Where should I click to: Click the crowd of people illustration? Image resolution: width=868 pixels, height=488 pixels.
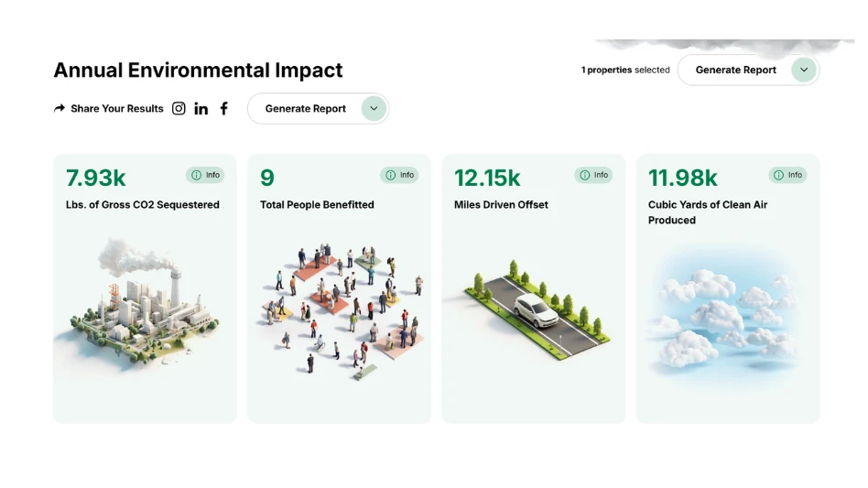[341, 307]
